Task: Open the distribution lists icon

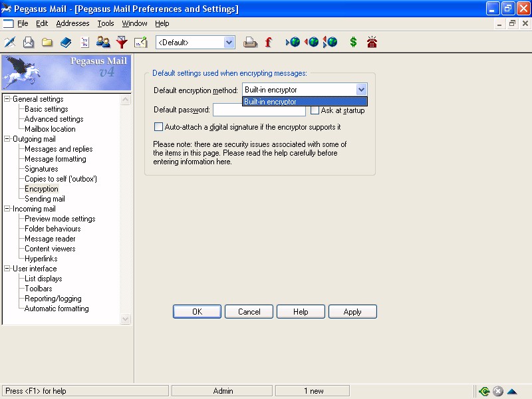Action: [84, 43]
